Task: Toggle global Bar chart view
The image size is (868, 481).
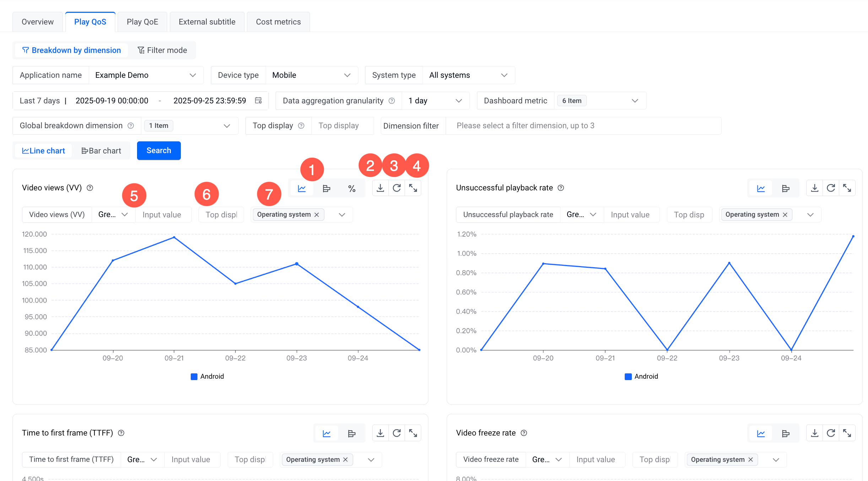Action: pos(101,151)
